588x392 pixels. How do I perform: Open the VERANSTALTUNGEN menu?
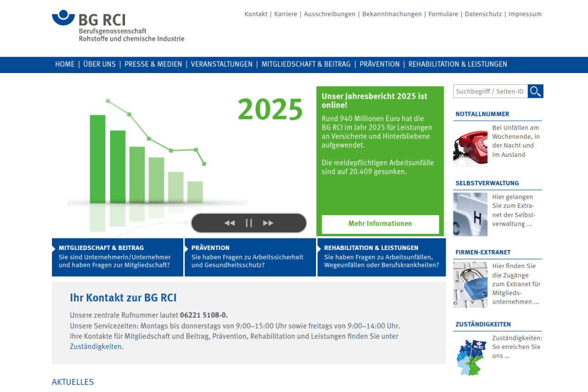point(222,64)
